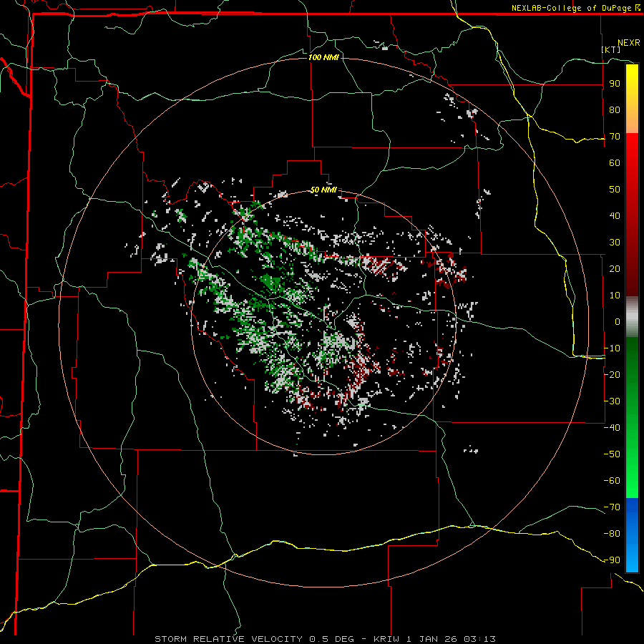This screenshot has height=644, width=644.
Task: Click the yellow top segment of color bar
Action: point(632,99)
